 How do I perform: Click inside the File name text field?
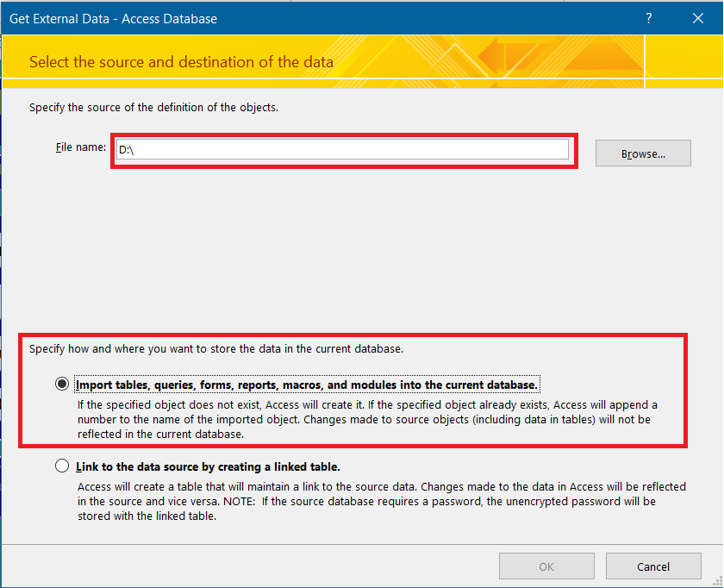[x=345, y=150]
